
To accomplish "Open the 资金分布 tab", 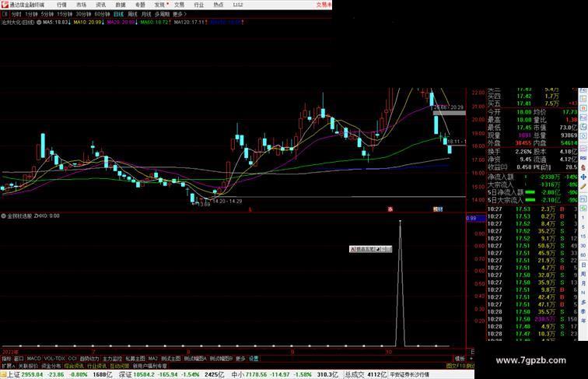I will (x=51, y=366).
